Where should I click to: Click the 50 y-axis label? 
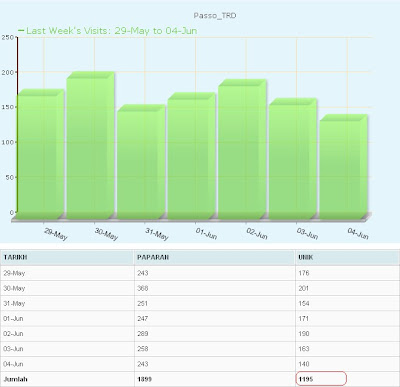[9, 178]
